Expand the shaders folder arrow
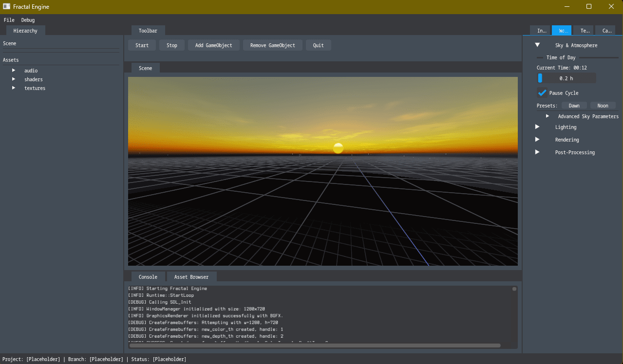 click(x=14, y=79)
